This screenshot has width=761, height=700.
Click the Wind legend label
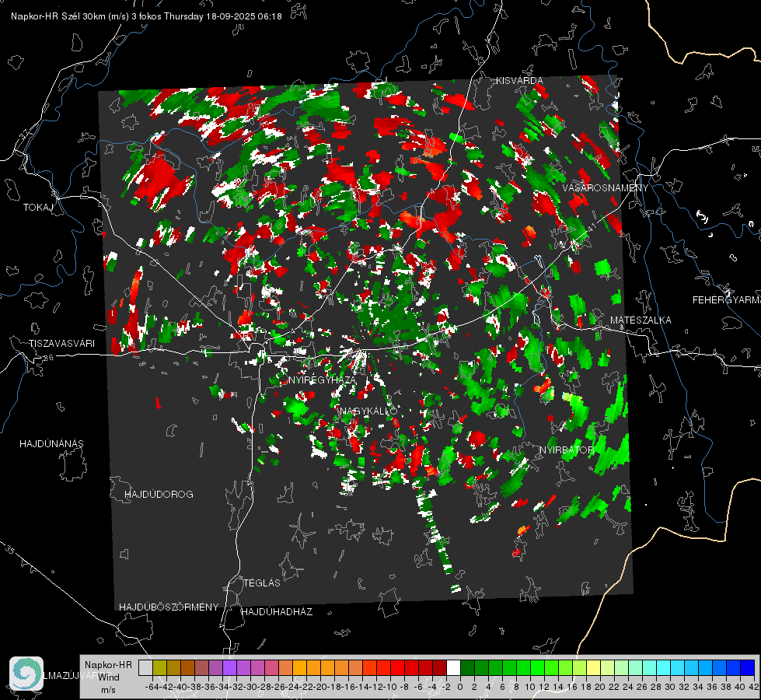click(x=109, y=677)
